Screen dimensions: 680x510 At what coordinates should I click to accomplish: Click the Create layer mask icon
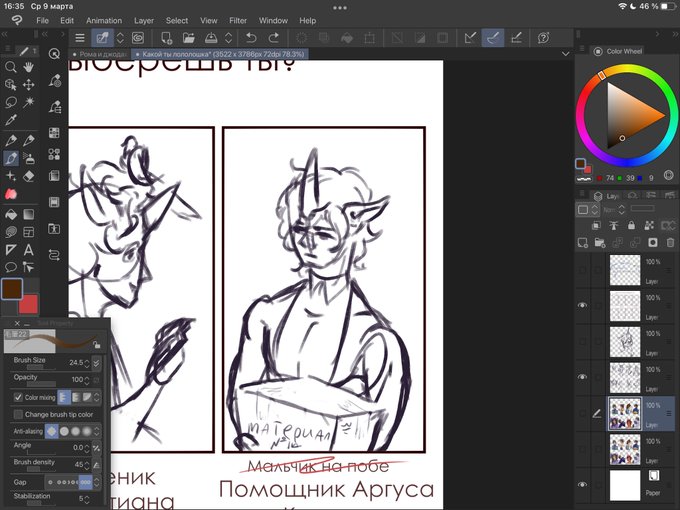pyautogui.click(x=653, y=242)
